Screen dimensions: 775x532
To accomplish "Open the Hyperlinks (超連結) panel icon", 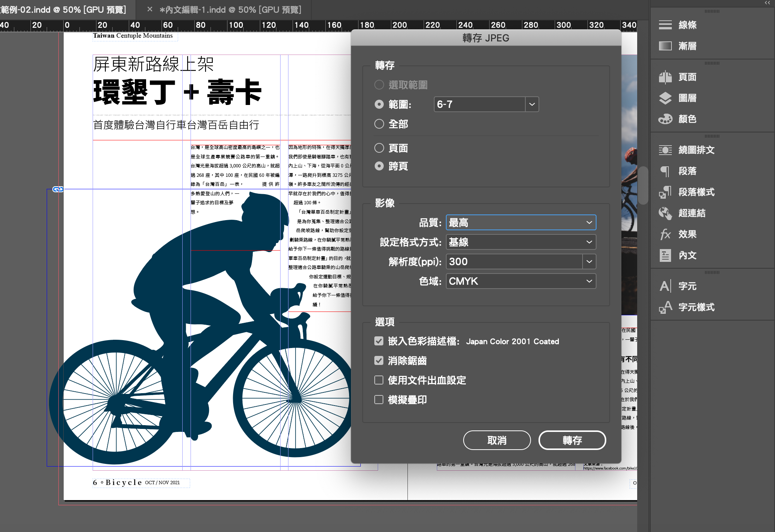I will (665, 213).
